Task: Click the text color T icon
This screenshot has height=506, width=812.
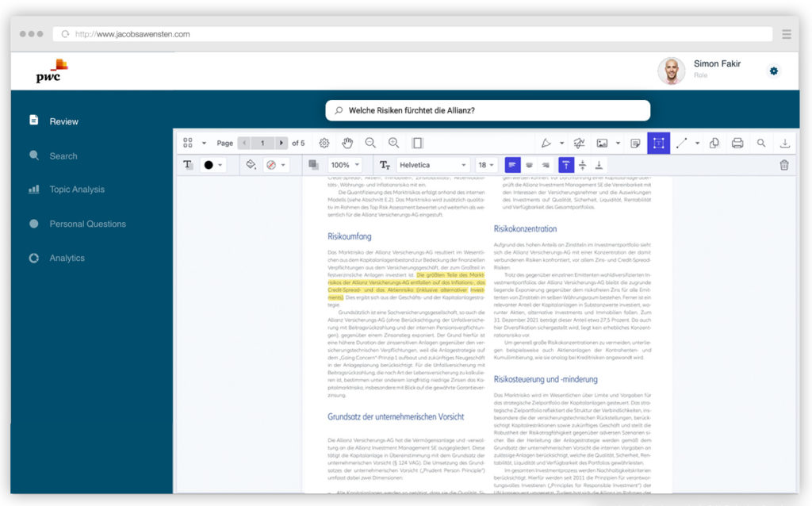Action: [x=187, y=165]
